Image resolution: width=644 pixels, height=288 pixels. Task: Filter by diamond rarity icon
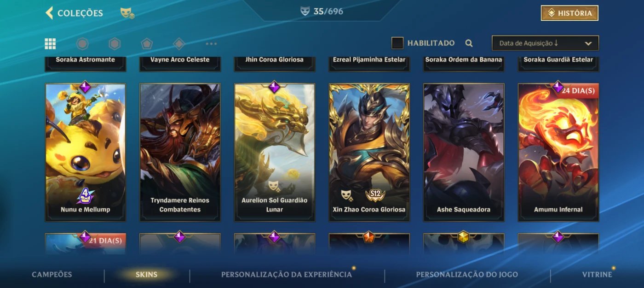[x=179, y=44]
